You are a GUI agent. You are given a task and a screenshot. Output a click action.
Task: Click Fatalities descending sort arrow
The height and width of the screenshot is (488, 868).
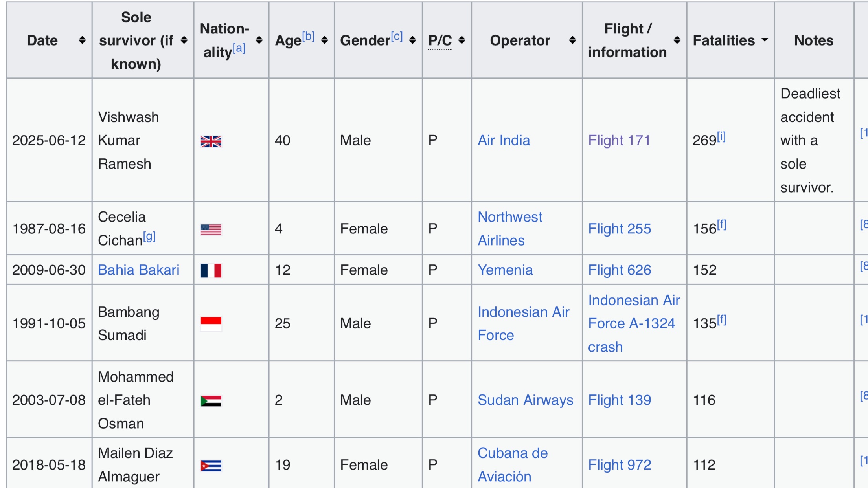click(x=765, y=40)
